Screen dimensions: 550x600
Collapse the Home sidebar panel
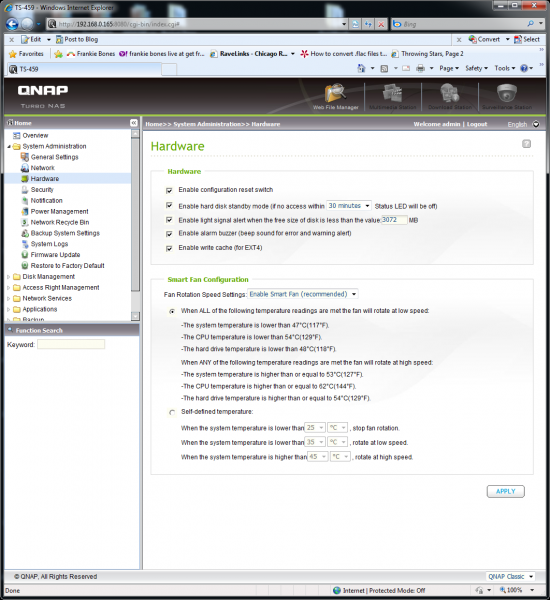(x=134, y=123)
